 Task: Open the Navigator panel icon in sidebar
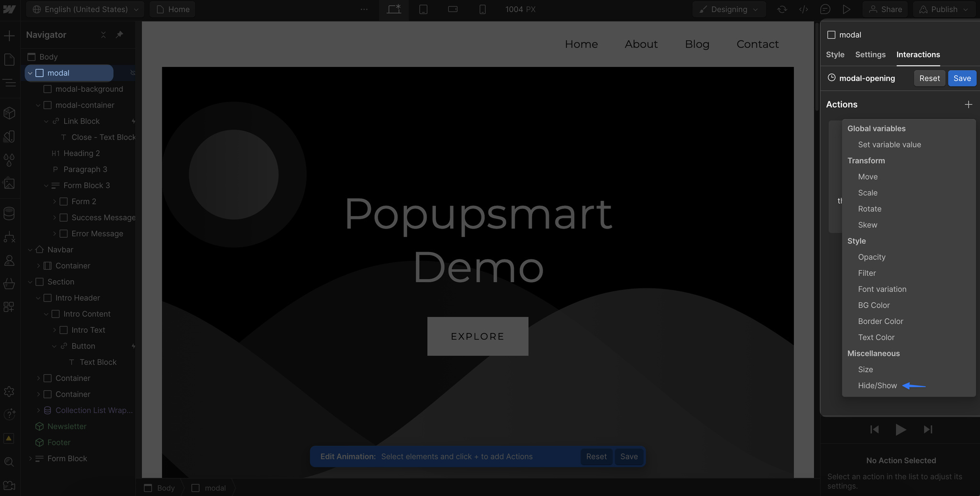[9, 83]
